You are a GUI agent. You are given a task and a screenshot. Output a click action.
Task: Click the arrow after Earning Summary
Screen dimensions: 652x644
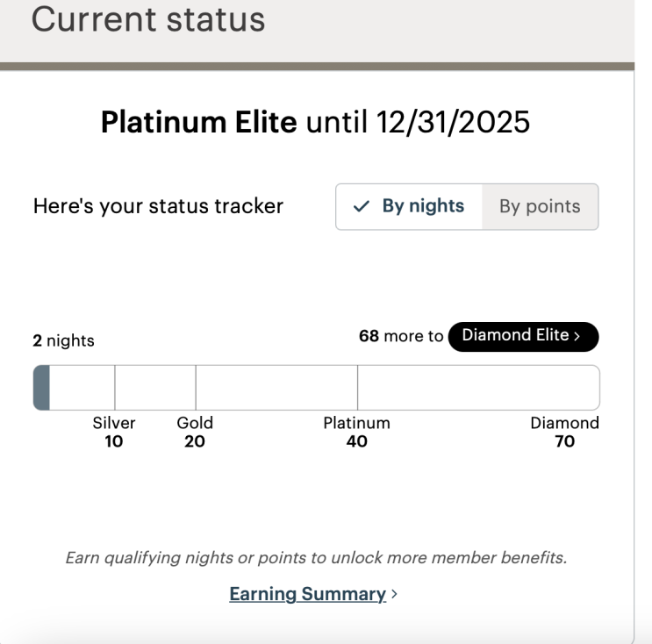point(394,595)
